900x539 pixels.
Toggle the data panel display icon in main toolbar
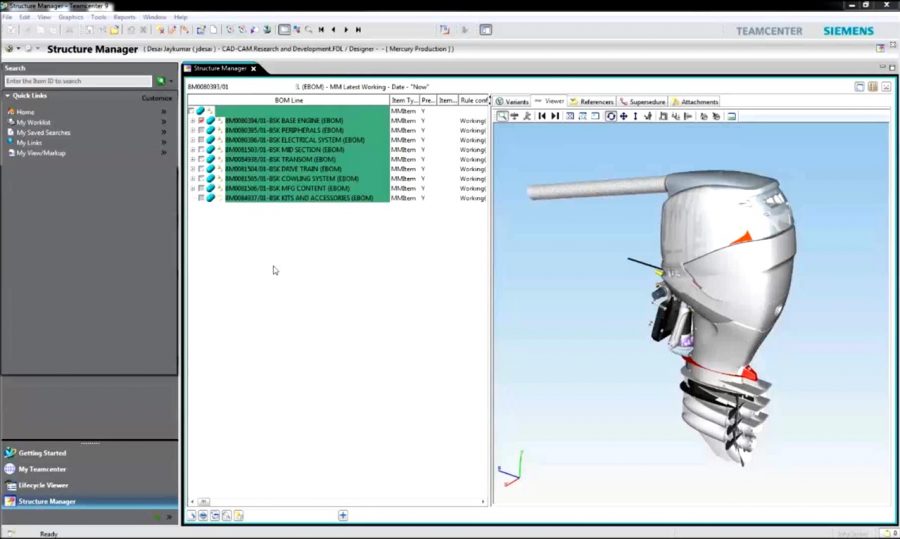[486, 30]
